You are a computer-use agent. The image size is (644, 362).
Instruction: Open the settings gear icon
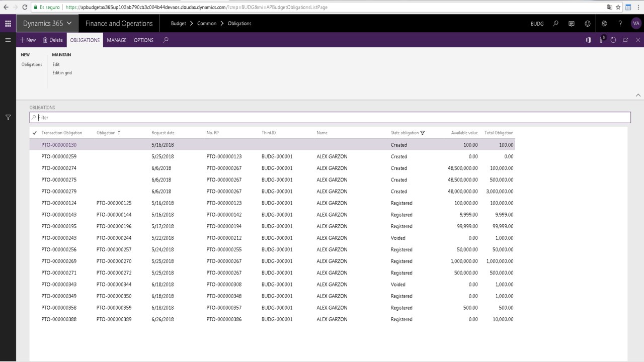click(604, 24)
